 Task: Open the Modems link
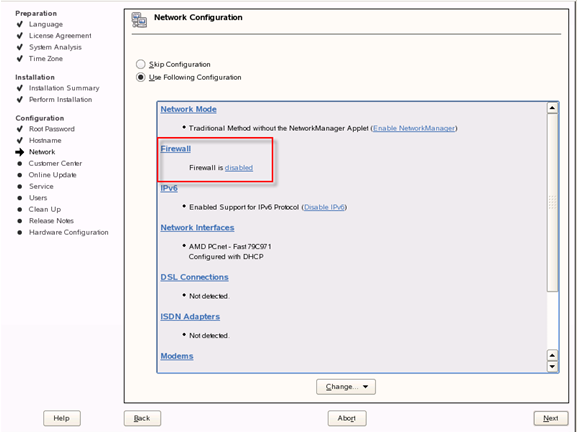coord(177,356)
